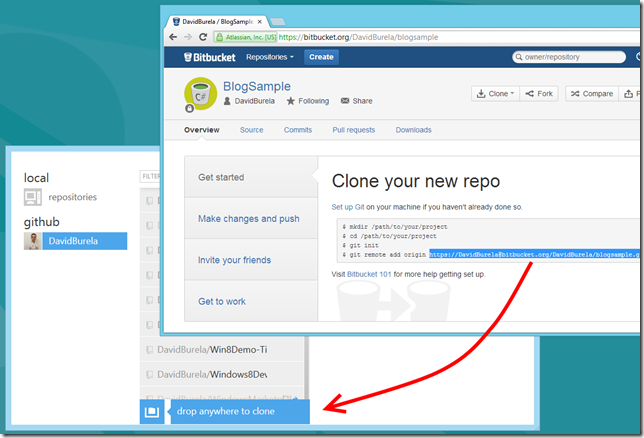Close the BlogSample browser tab
The height and width of the screenshot is (438, 644).
[x=260, y=22]
